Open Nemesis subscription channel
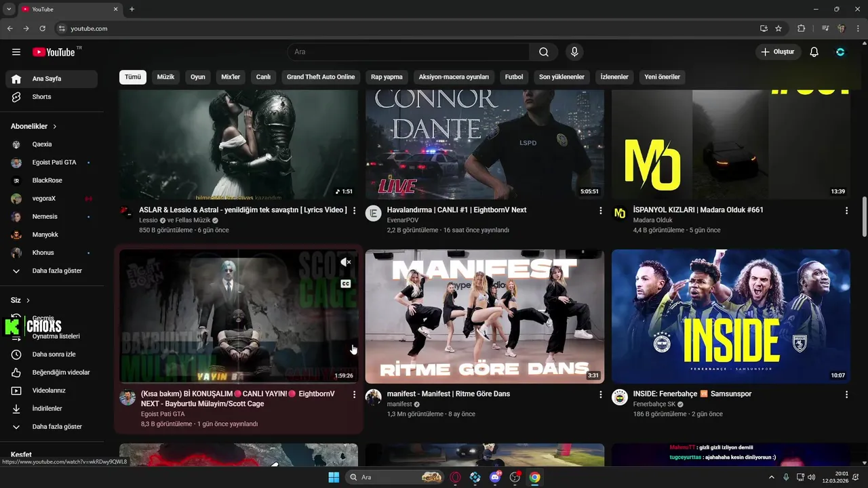The image size is (868, 488). pyautogui.click(x=52, y=217)
